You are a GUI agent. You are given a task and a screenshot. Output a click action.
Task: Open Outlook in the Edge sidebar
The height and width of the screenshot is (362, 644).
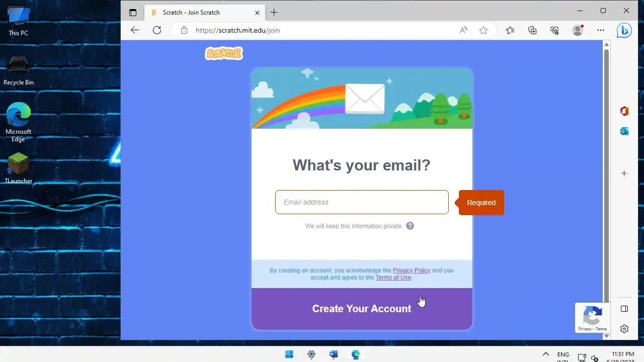[624, 131]
